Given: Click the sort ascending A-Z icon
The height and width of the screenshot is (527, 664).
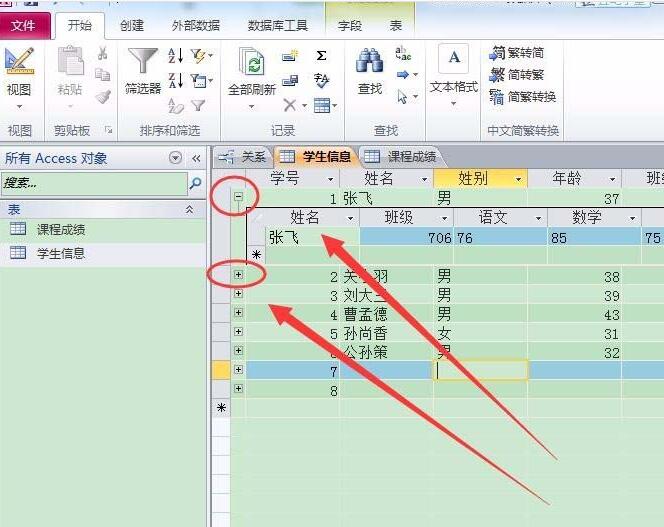Looking at the screenshot, I should (x=174, y=57).
